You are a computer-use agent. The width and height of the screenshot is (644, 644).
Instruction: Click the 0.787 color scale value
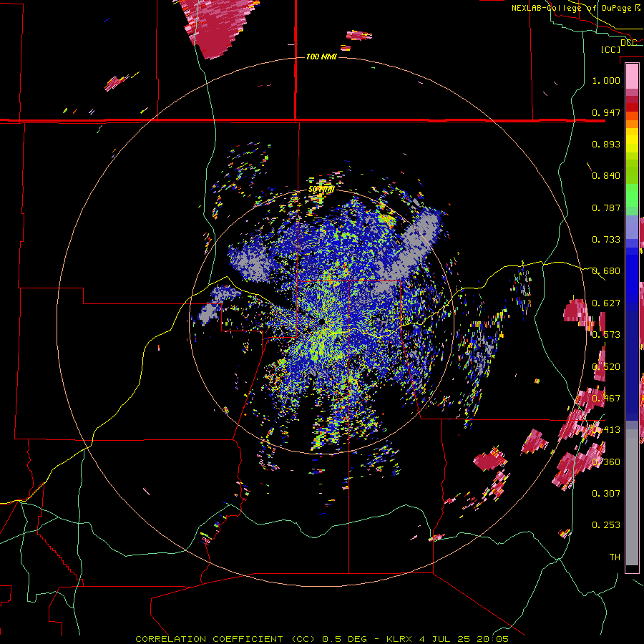(606, 208)
